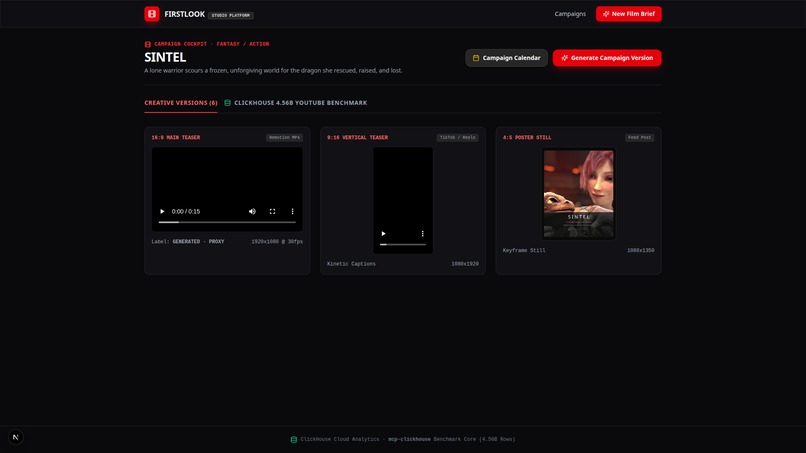
Task: Open the Campaign Calendar
Action: click(506, 58)
